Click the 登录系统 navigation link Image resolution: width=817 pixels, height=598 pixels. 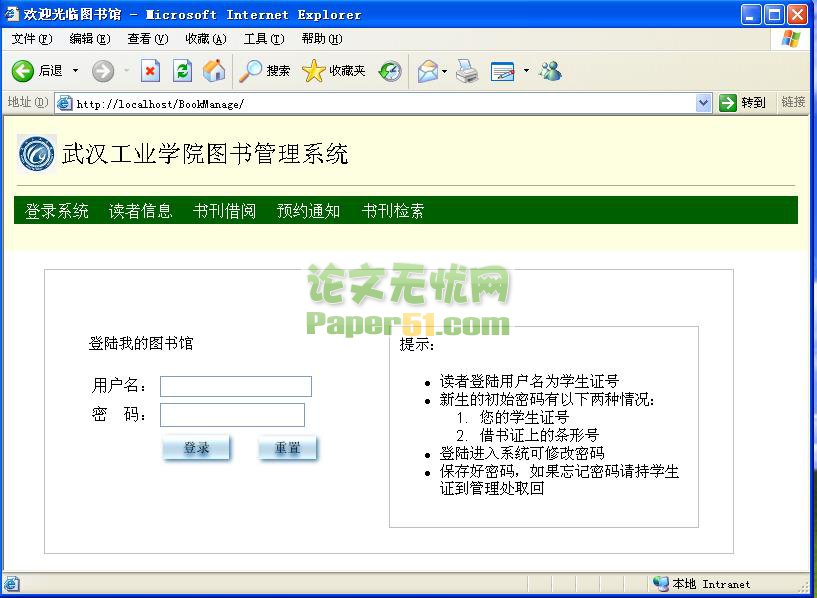(x=56, y=210)
